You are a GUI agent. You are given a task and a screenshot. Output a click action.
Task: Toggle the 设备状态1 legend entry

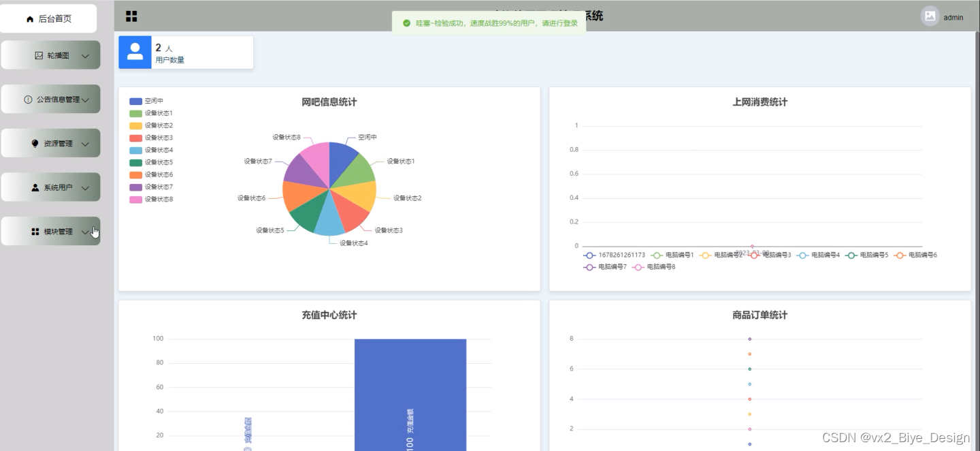coord(151,113)
